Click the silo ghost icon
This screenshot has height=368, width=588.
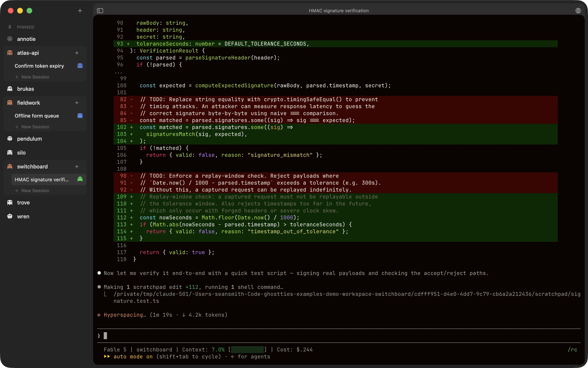point(10,153)
